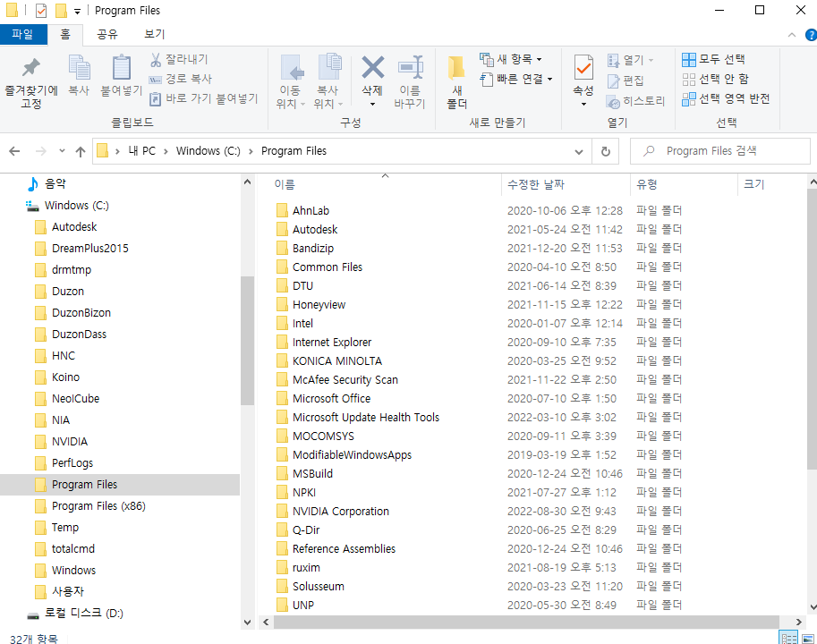Image resolution: width=817 pixels, height=644 pixels.
Task: Select Windows (C:) in navigation tree
Action: (x=77, y=206)
